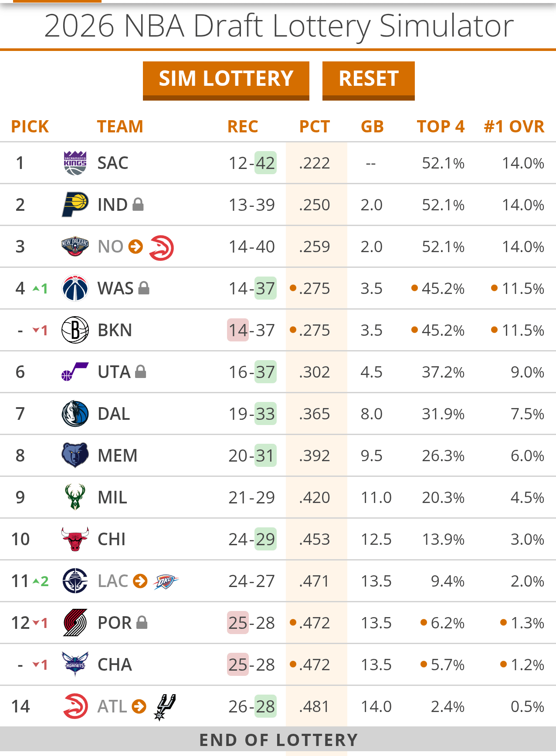Click the Memphis Grizzlies logo
Image resolution: width=556 pixels, height=756 pixels.
click(75, 456)
